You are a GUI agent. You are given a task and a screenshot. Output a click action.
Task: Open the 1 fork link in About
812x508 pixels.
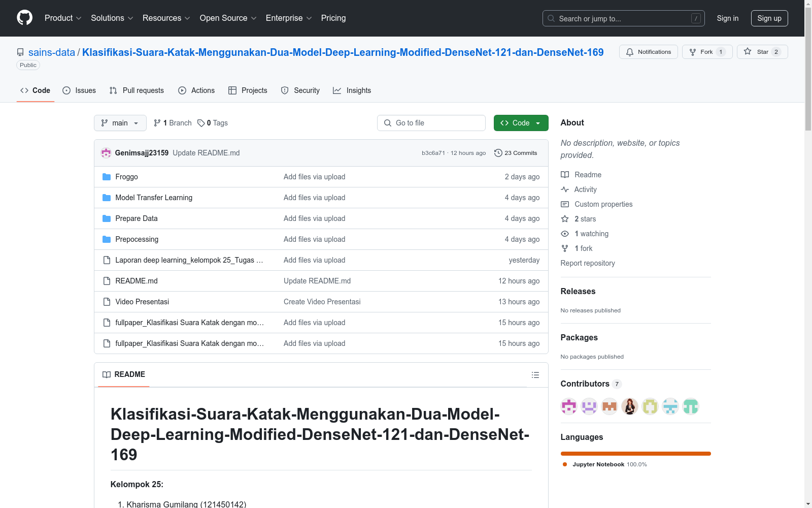click(x=584, y=248)
